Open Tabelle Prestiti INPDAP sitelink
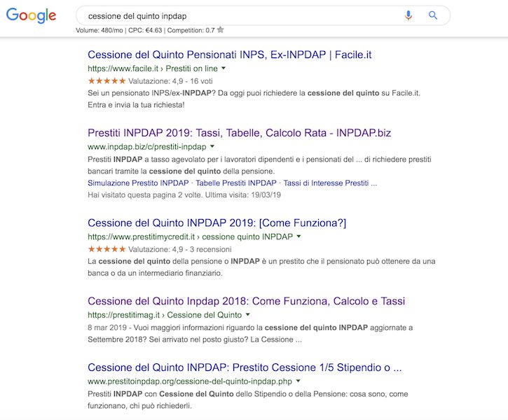Screen dimensions: 508x420 click(235, 183)
